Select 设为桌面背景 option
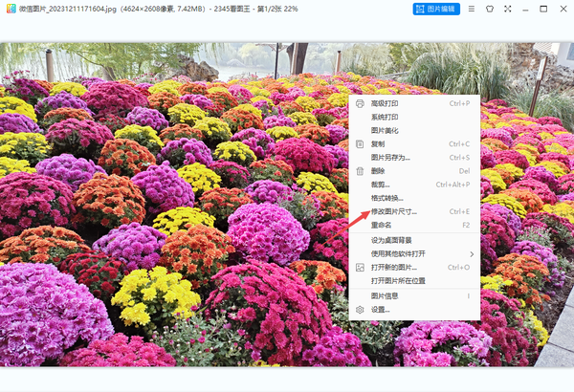 [391, 240]
